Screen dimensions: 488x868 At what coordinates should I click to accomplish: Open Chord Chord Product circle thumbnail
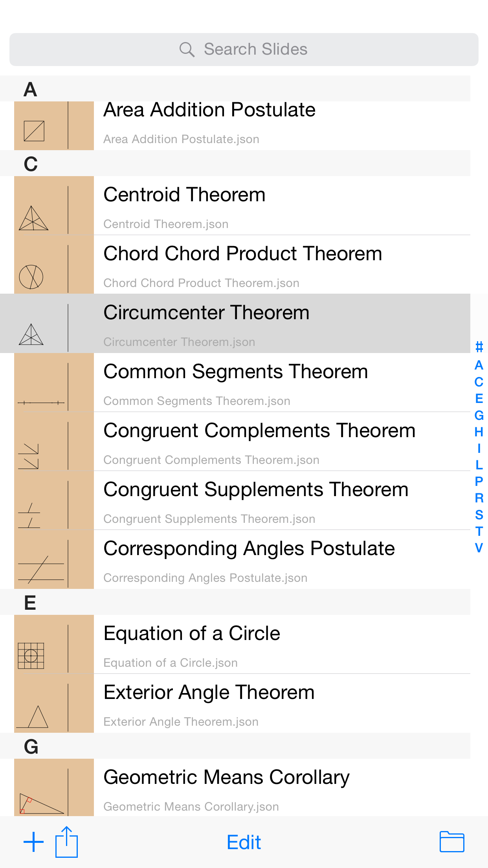pos(31,277)
